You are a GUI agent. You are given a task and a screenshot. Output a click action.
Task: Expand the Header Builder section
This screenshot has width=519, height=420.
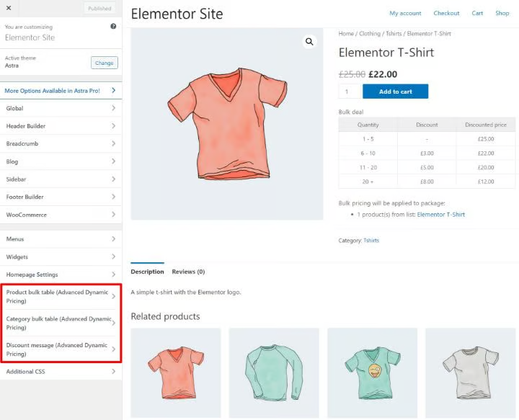point(61,126)
